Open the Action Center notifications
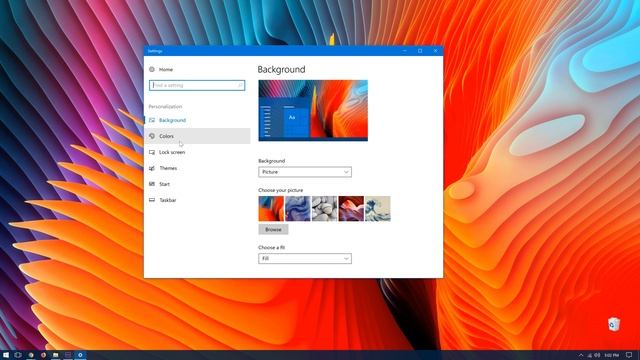The image size is (640, 360). pyautogui.click(x=629, y=355)
